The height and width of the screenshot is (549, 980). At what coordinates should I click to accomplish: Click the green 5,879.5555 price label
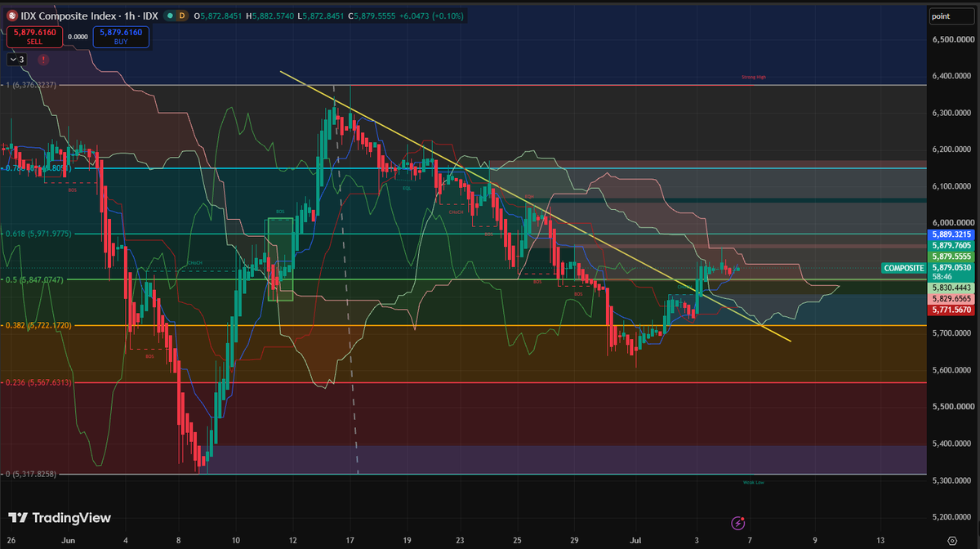click(952, 256)
